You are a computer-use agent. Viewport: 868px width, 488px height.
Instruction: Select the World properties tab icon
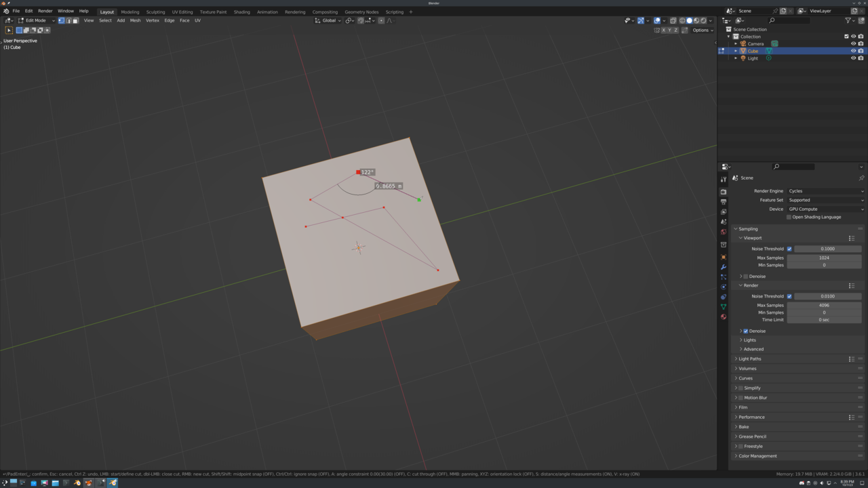pyautogui.click(x=724, y=232)
